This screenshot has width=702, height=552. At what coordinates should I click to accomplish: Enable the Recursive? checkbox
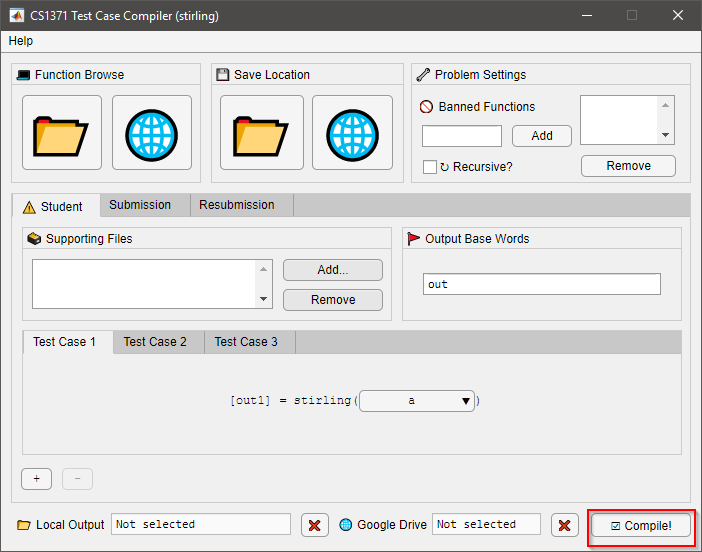[x=430, y=167]
